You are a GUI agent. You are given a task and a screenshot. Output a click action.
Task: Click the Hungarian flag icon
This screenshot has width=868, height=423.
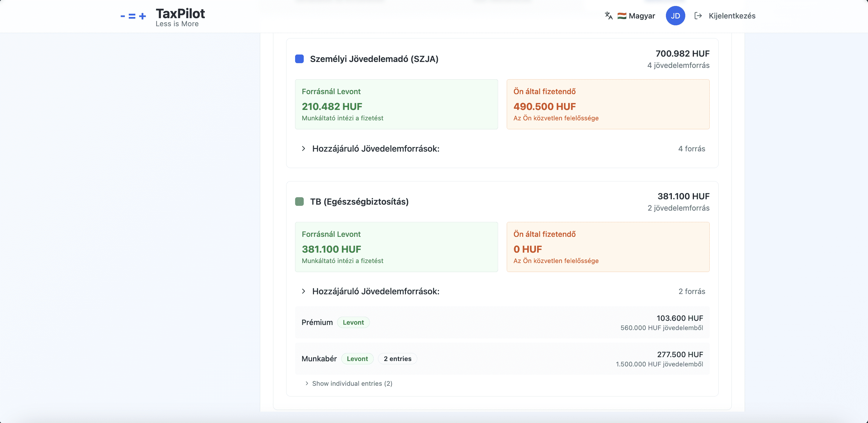[x=622, y=16]
